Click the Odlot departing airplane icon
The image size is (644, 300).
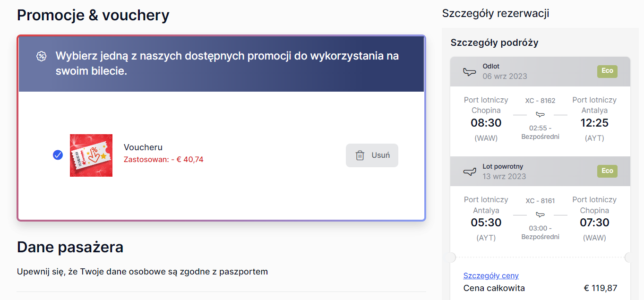point(469,72)
